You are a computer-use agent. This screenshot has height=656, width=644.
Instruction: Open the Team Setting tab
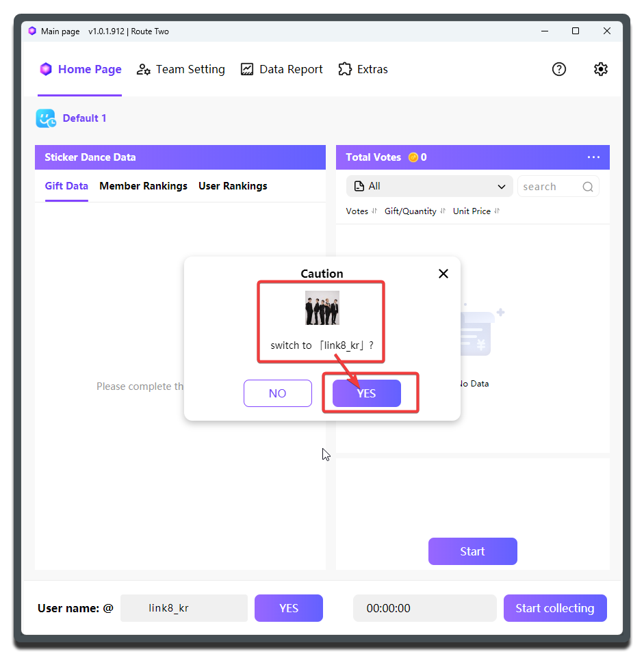(x=181, y=69)
